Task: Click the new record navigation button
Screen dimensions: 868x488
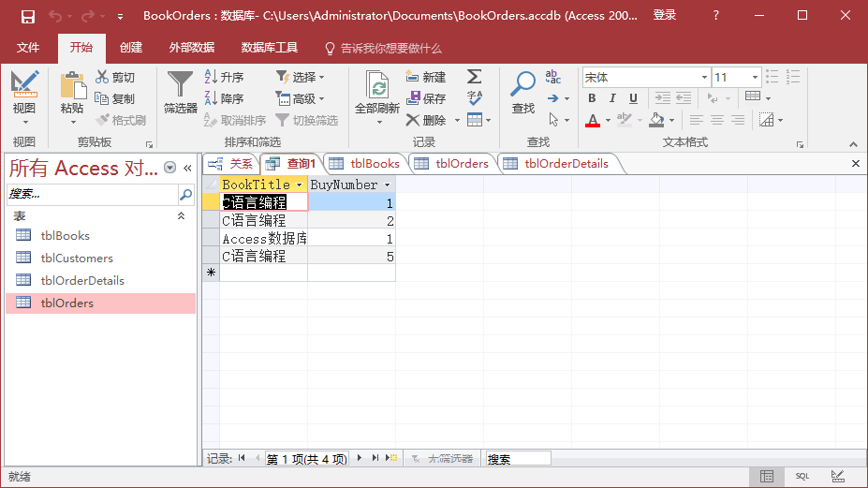Action: coord(392,458)
